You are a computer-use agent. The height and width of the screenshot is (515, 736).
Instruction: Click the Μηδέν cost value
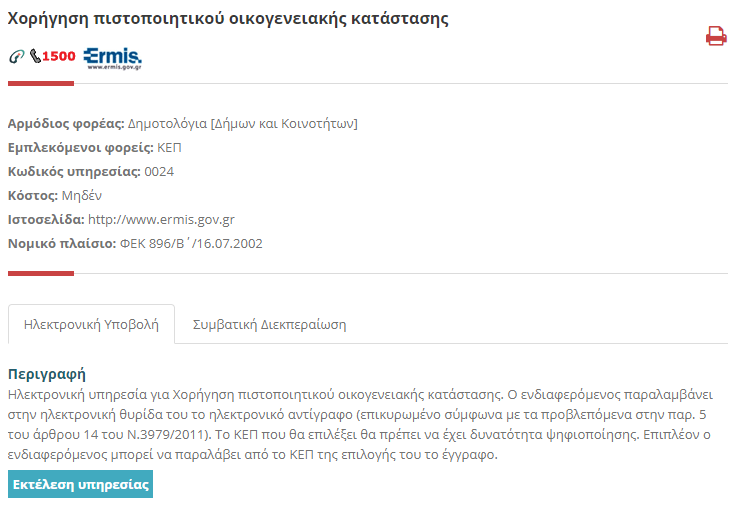(82, 195)
